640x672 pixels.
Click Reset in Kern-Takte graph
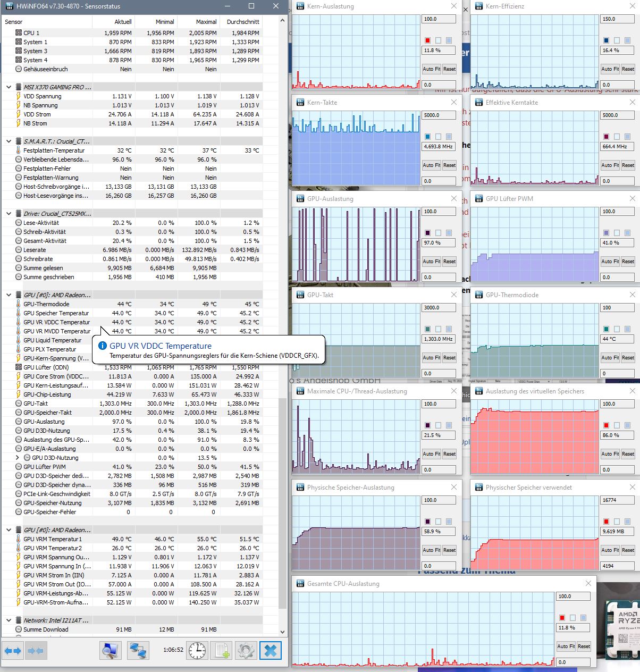point(449,165)
